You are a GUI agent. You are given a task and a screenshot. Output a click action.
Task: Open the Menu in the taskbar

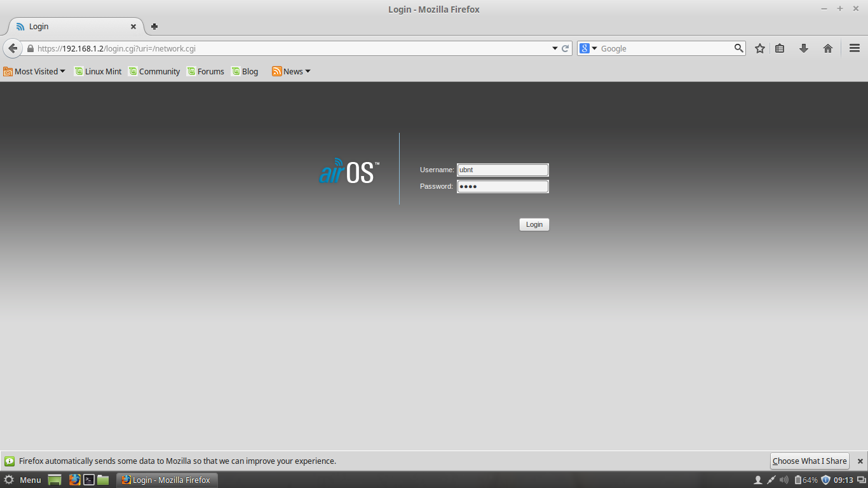[x=24, y=480]
